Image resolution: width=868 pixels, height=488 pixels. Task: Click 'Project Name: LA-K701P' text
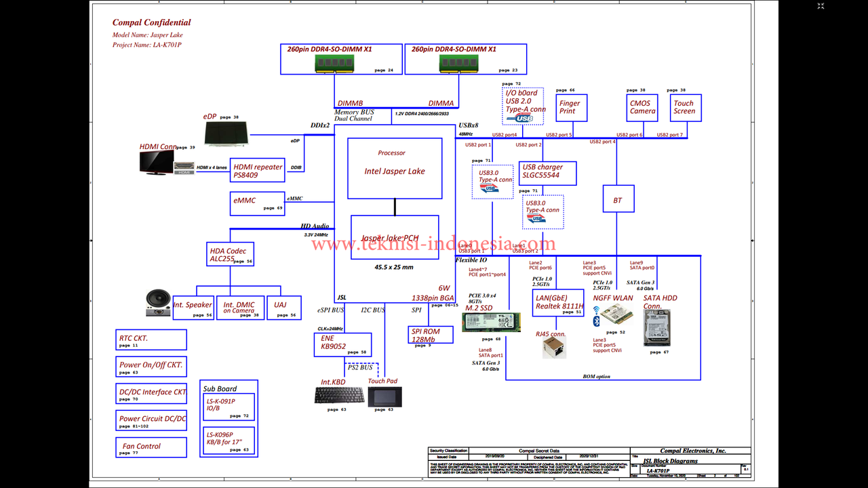tap(147, 45)
